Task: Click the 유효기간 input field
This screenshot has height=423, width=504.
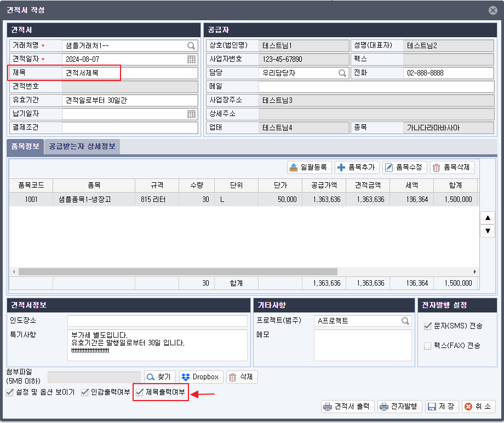Action: (x=130, y=100)
